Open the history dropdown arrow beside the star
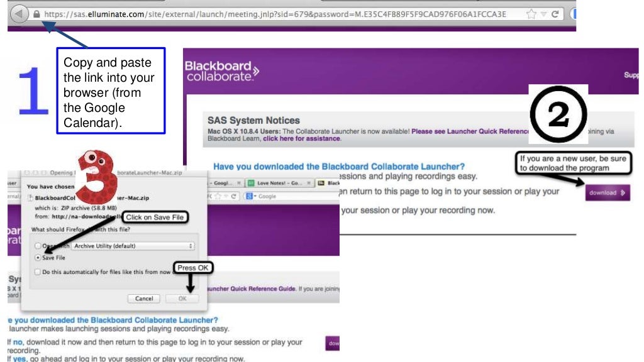Viewport: 644px width, 362px height. click(544, 14)
